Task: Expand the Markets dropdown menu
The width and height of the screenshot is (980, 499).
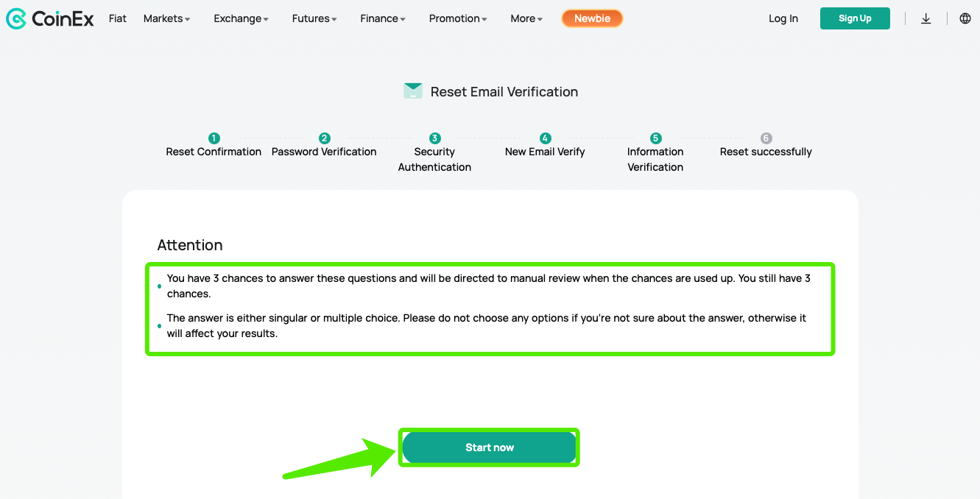Action: (x=166, y=18)
